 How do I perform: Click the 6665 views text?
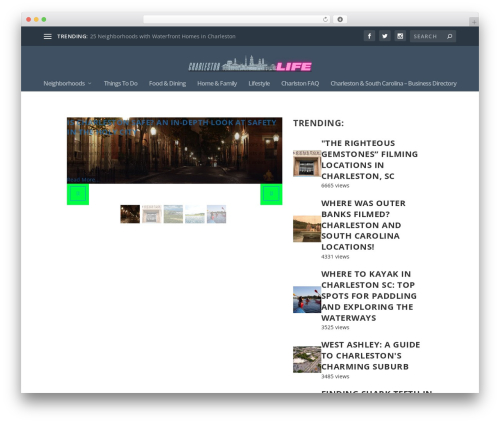335,186
